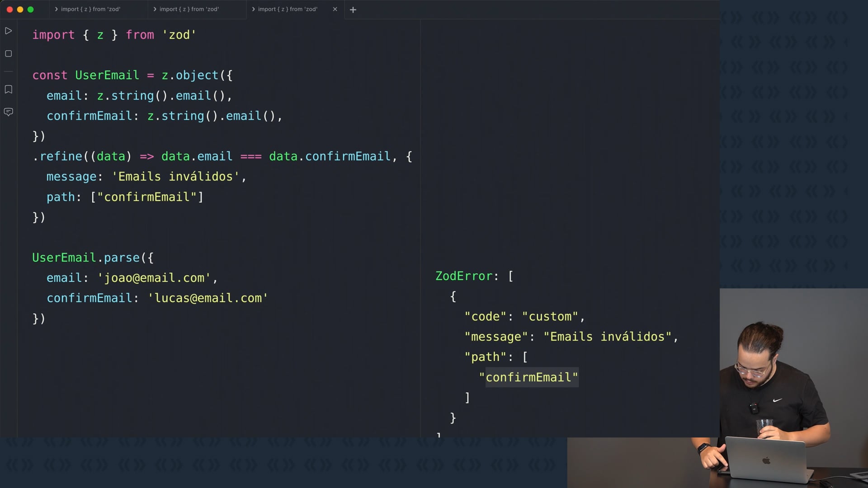Click the Stop execution square icon
Screen dimensions: 868x488
coord(8,54)
